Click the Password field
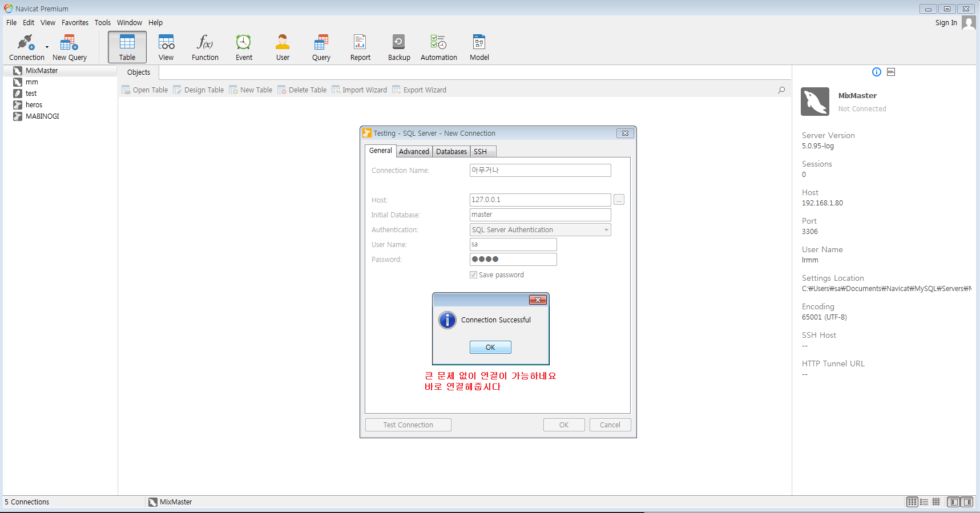The width and height of the screenshot is (980, 513). [513, 259]
